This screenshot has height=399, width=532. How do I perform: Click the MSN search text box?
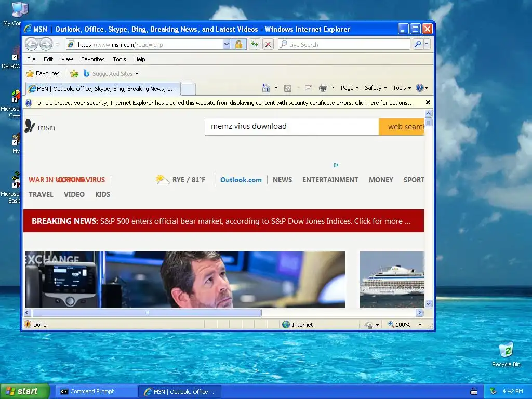tap(292, 127)
